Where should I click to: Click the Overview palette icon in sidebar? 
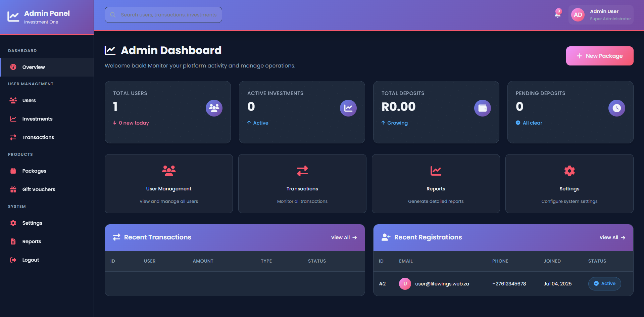click(x=13, y=67)
